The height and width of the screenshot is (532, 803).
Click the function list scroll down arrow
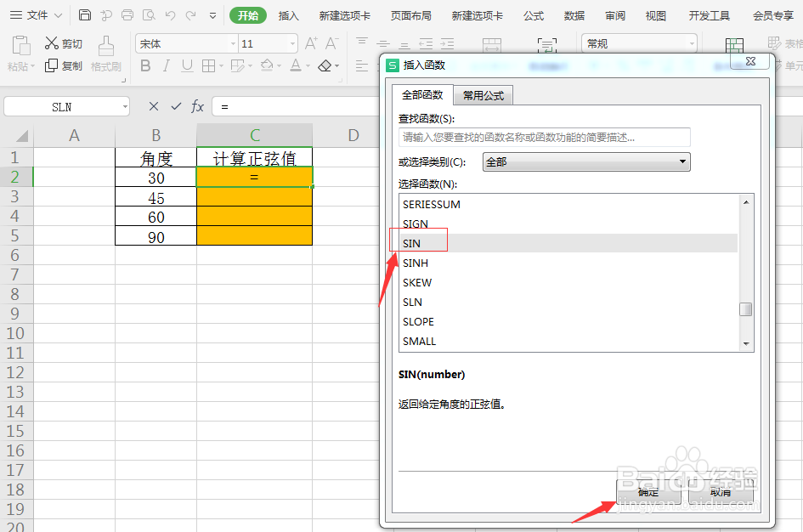coord(746,344)
